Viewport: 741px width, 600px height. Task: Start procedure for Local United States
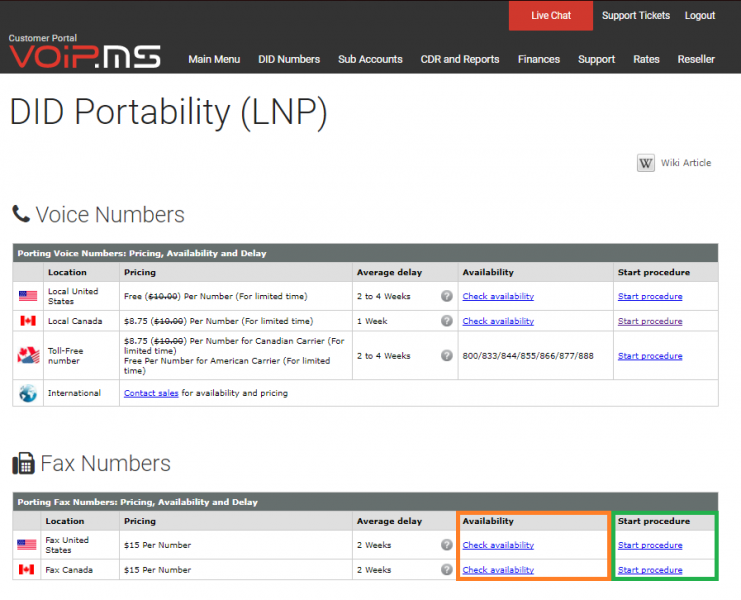(x=650, y=296)
